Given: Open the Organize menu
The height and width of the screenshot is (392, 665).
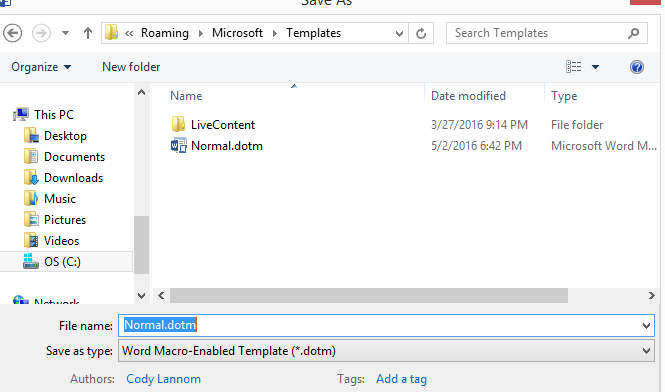Looking at the screenshot, I should coord(41,67).
